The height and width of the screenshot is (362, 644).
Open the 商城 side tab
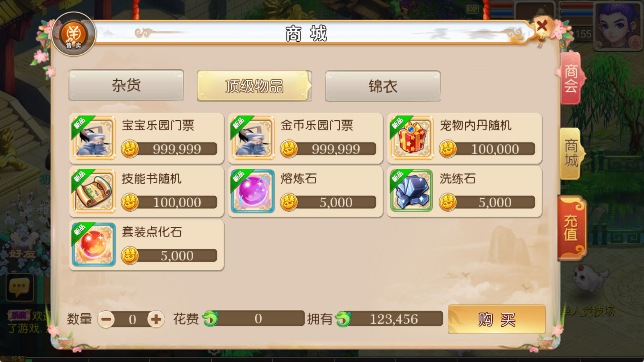[571, 154]
